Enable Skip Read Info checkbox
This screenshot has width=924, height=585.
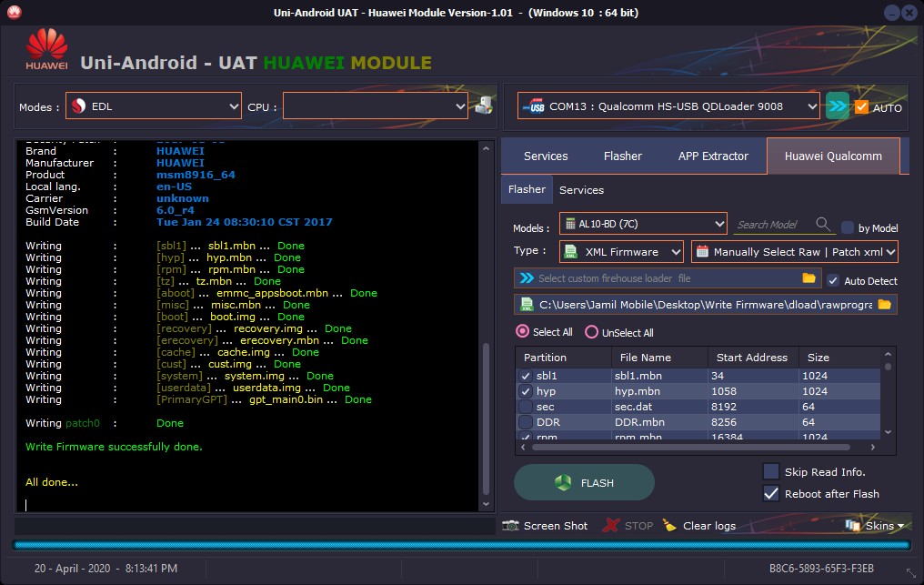(771, 471)
